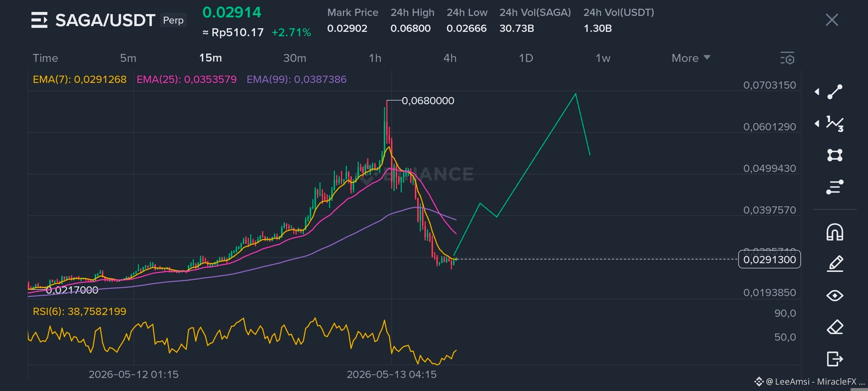868x391 pixels.
Task: Tap the 0,0703150 price axis label
Action: click(x=770, y=85)
